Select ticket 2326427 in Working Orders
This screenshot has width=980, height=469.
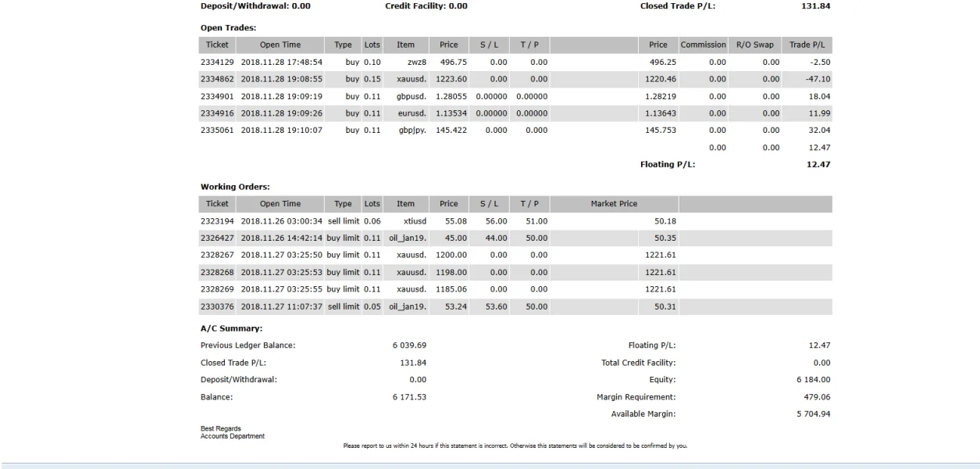[x=217, y=238]
